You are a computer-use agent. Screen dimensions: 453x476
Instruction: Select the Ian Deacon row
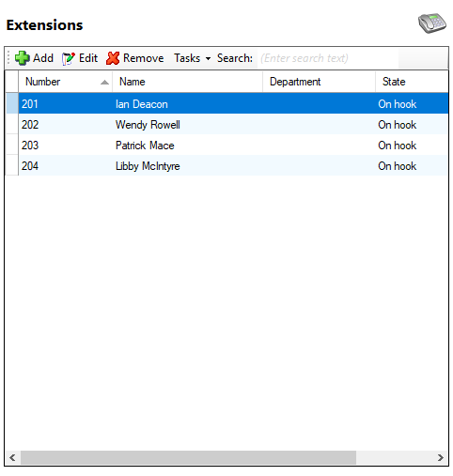coord(233,104)
